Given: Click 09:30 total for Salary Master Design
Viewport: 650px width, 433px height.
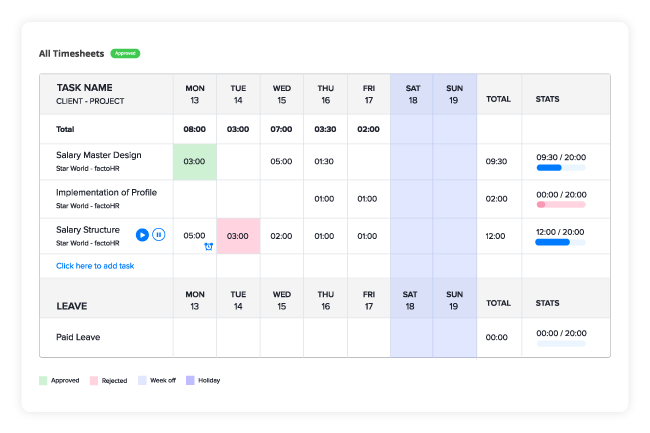Looking at the screenshot, I should click(x=496, y=162).
